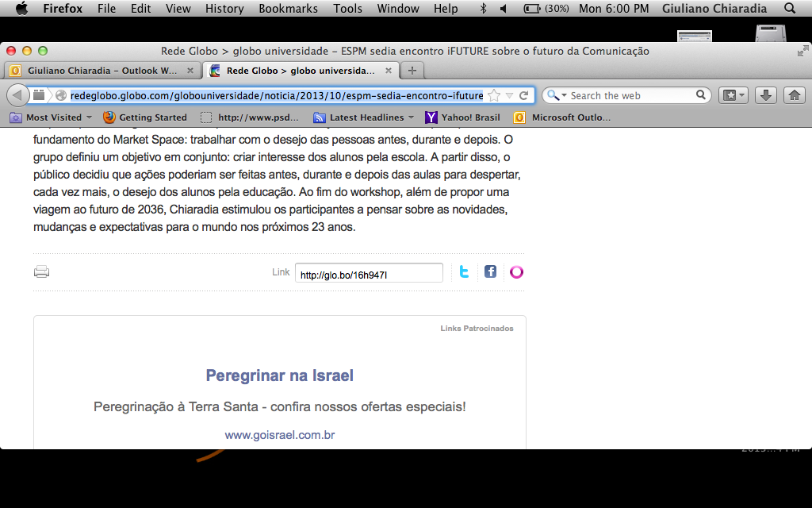Click the www.goisrael.com.br link
812x508 pixels.
pos(279,435)
